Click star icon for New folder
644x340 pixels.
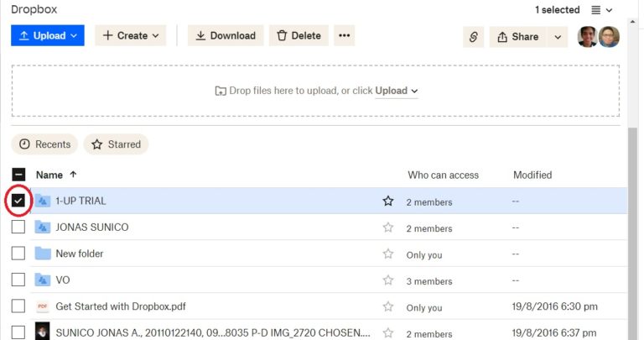click(x=388, y=254)
